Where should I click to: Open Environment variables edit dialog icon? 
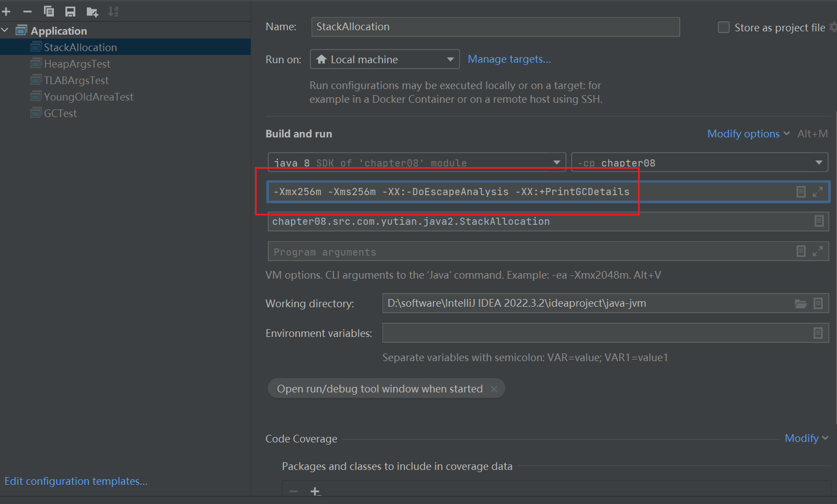tap(818, 333)
